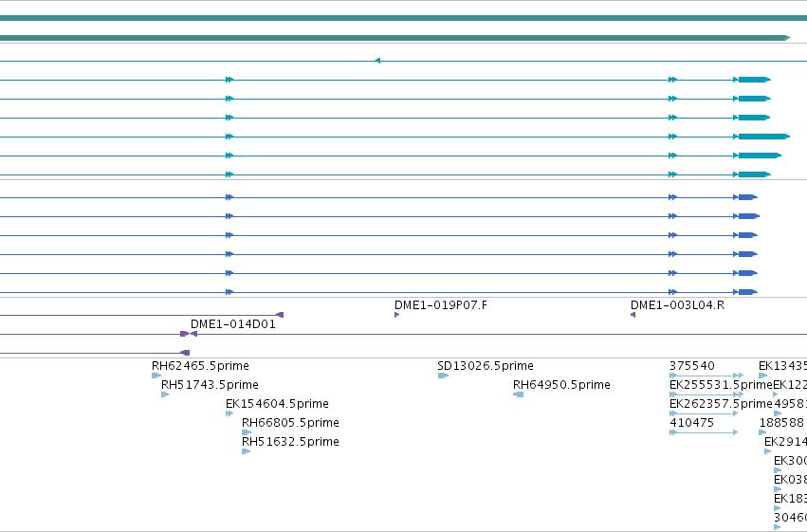Select the spliced glyph under 375540
The height and width of the screenshot is (532, 807).
coord(706,376)
